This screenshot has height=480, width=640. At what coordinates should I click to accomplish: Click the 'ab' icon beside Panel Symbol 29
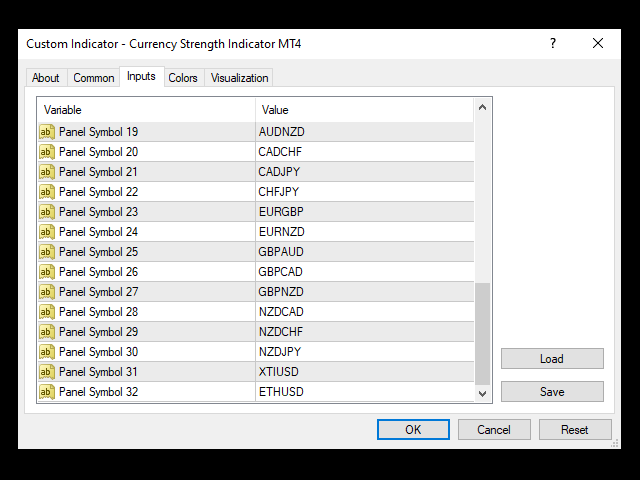point(47,332)
